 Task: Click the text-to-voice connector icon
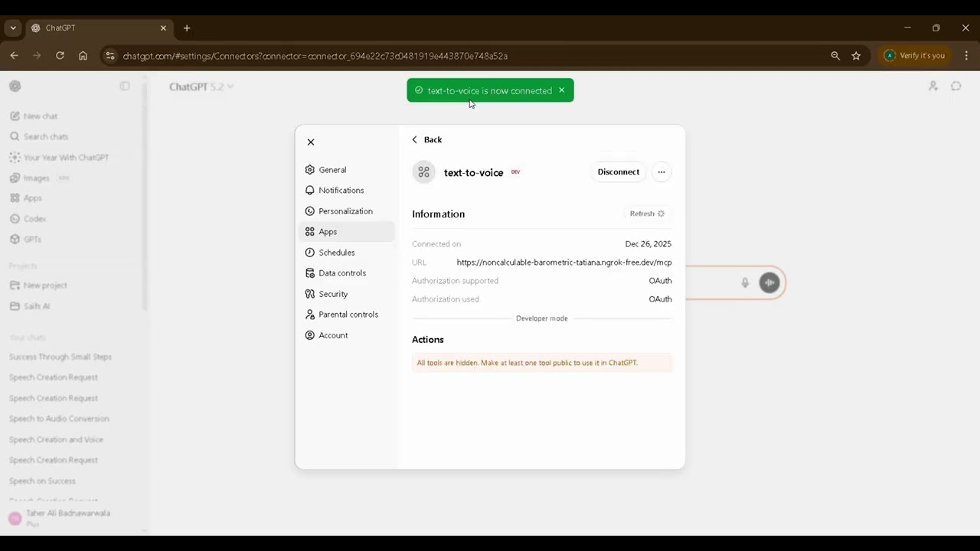[423, 172]
